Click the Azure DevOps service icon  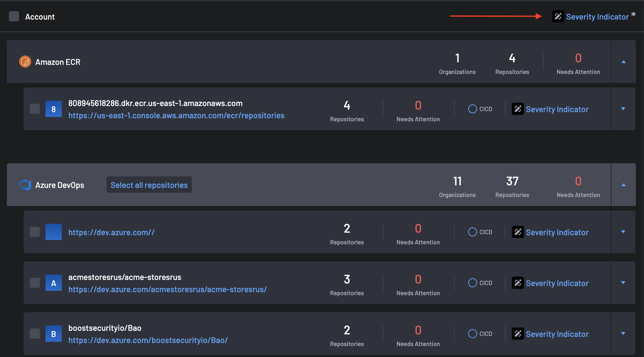coord(25,185)
